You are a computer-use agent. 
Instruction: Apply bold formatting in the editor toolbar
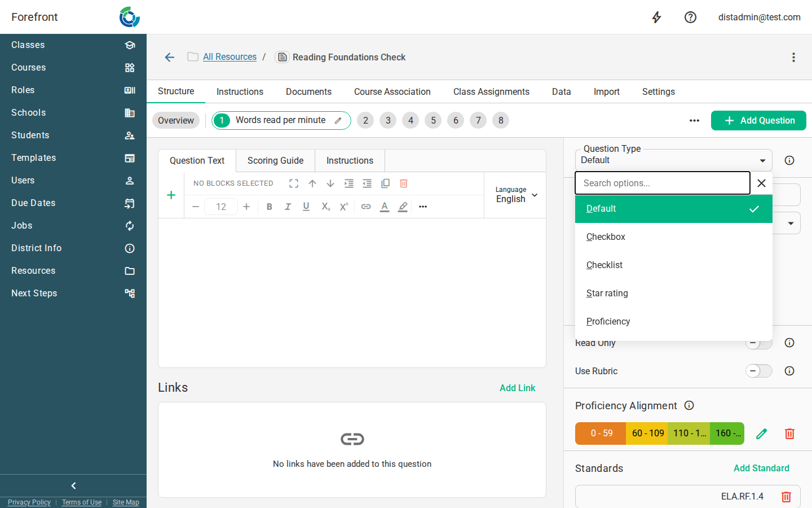pyautogui.click(x=270, y=207)
